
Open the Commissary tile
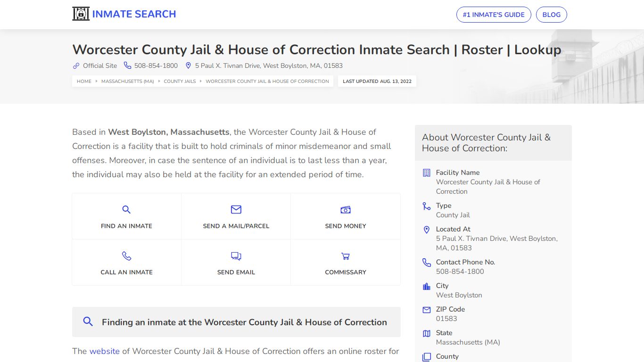[346, 263]
